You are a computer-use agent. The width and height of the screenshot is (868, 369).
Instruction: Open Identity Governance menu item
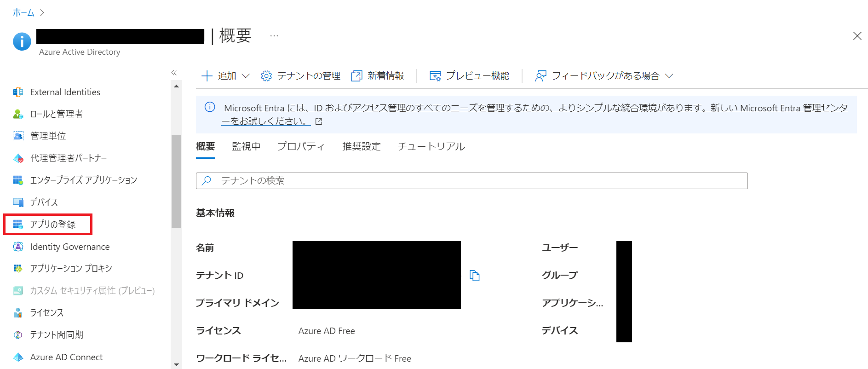[70, 247]
